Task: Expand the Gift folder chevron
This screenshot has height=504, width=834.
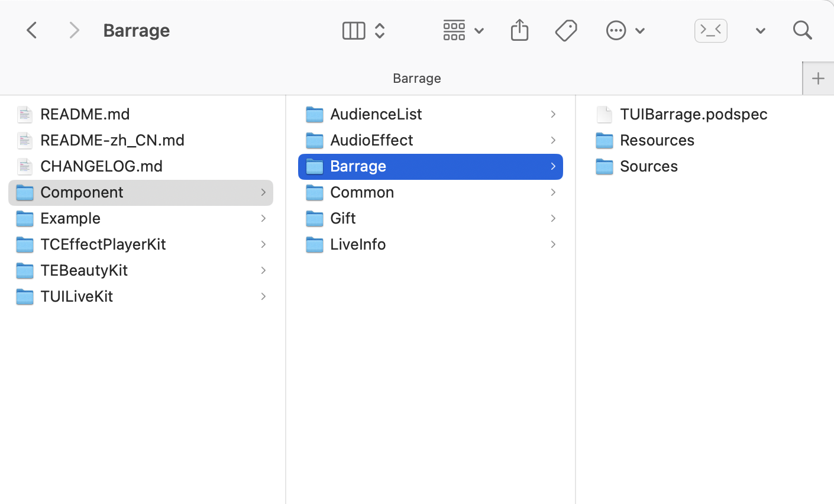Action: 553,218
